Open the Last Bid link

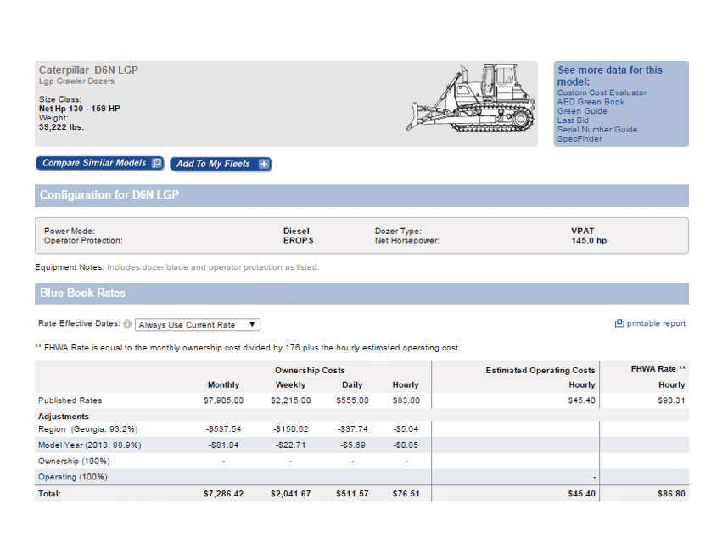coord(573,120)
